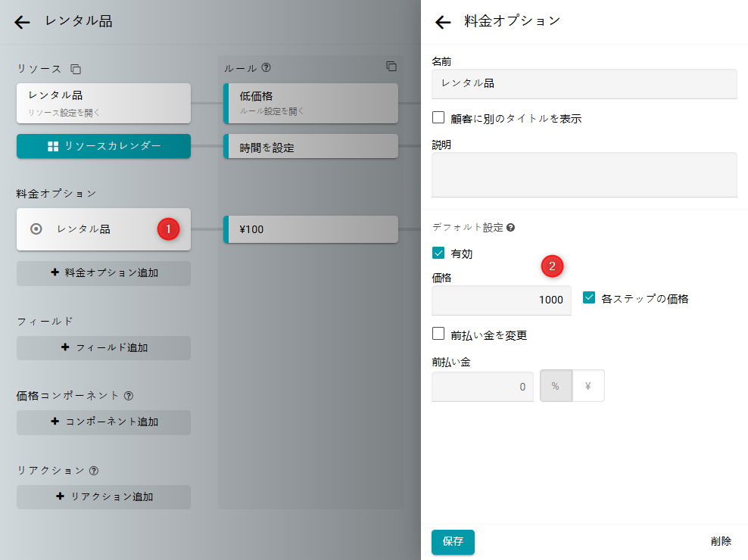This screenshot has width=748, height=560.
Task: Check the 前払い金を変更 checkbox
Action: pyautogui.click(x=438, y=334)
